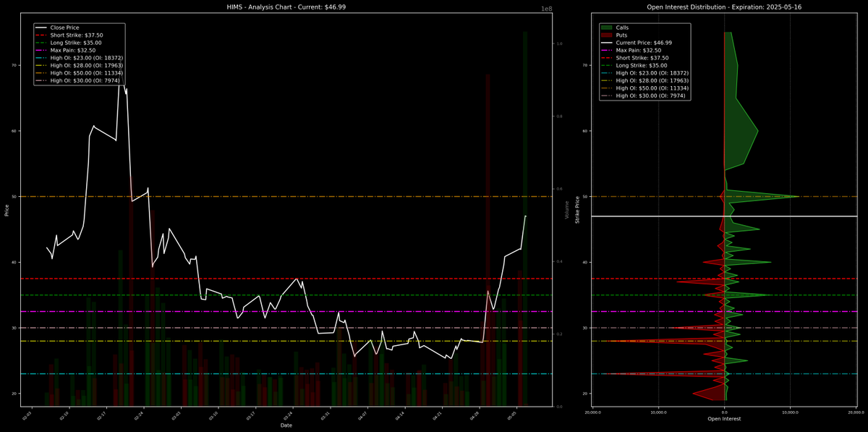
Task: Click 'Calls' in the open interest legend
Action: 623,27
